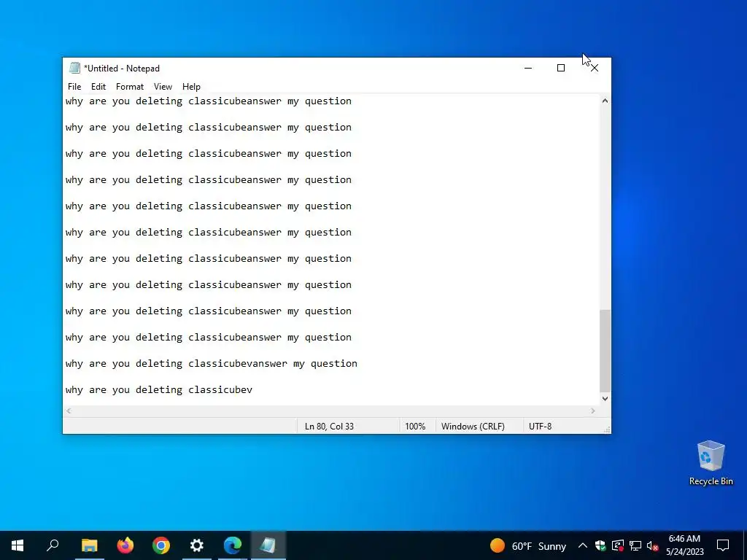The height and width of the screenshot is (560, 747).
Task: Click the Notepad taskbar button
Action: pyautogui.click(x=268, y=545)
